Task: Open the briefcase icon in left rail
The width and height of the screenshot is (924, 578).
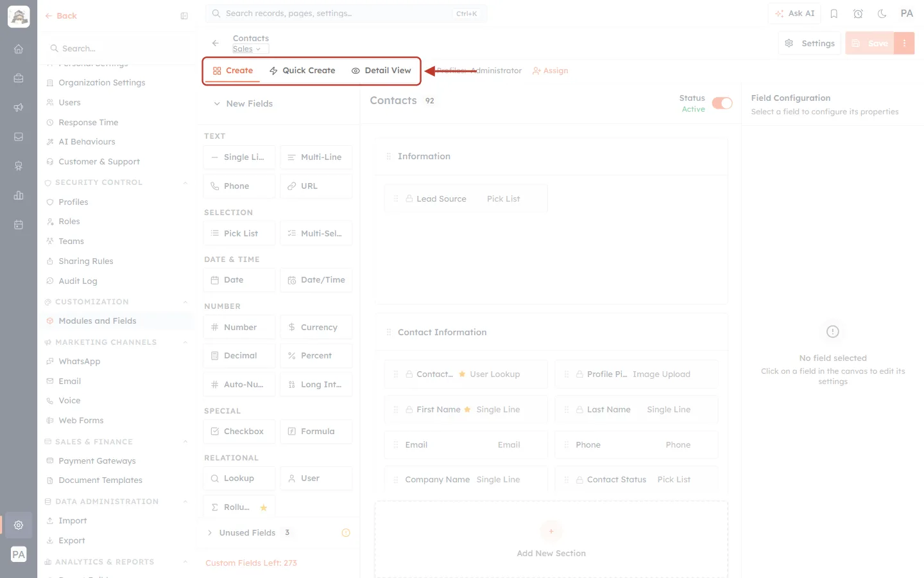Action: pos(19,78)
